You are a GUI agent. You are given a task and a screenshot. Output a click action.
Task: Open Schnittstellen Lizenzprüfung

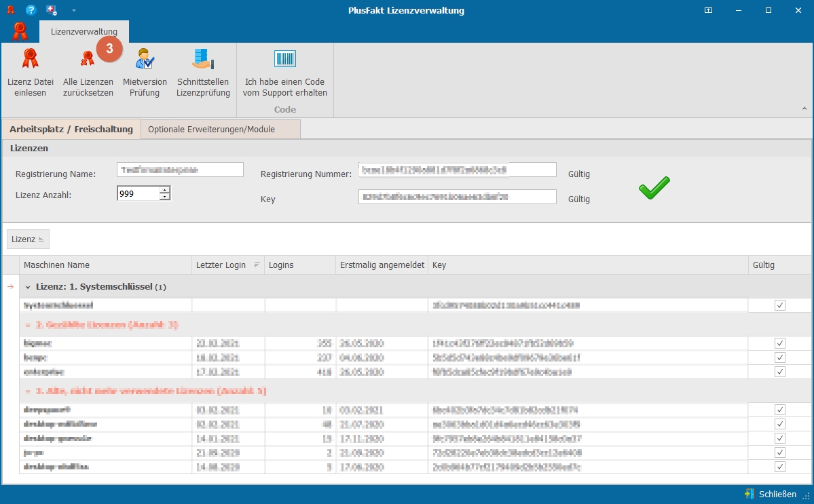(x=203, y=73)
